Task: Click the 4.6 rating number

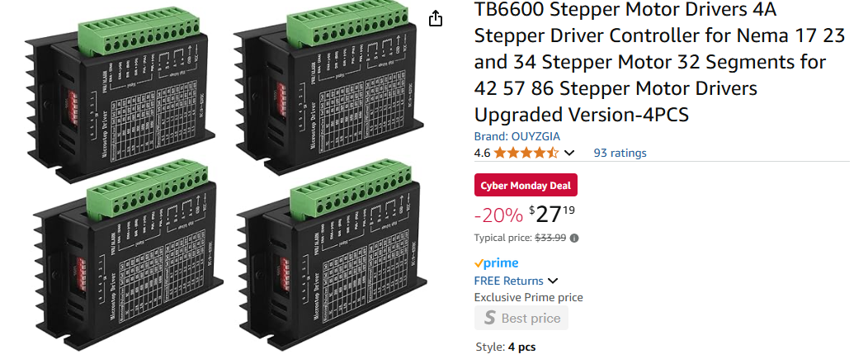Action: pos(482,153)
